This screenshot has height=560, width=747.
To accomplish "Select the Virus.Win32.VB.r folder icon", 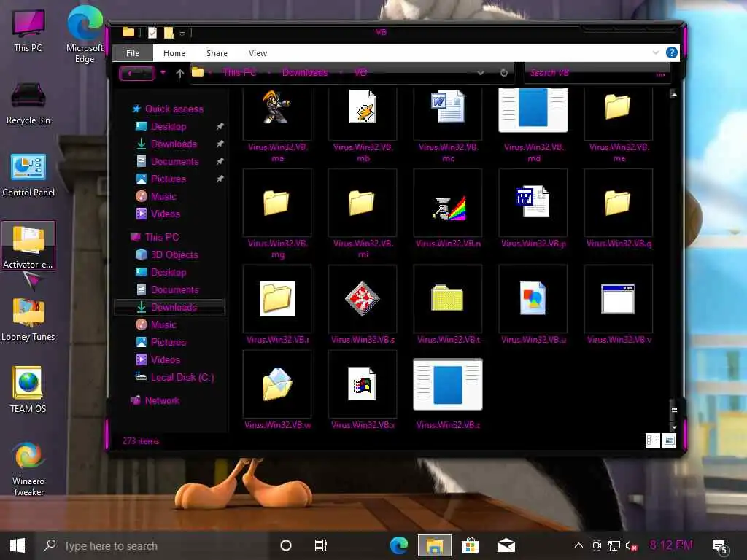I will coord(277,299).
